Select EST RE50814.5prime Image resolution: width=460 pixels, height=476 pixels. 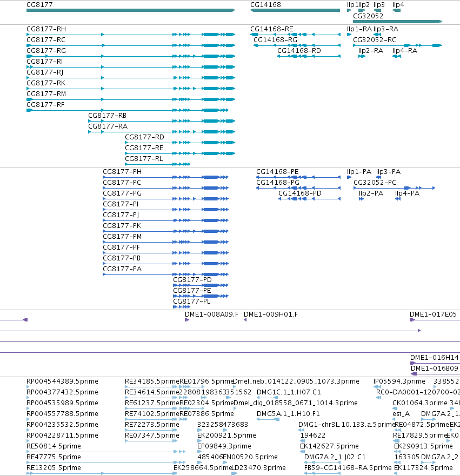click(x=106, y=452)
